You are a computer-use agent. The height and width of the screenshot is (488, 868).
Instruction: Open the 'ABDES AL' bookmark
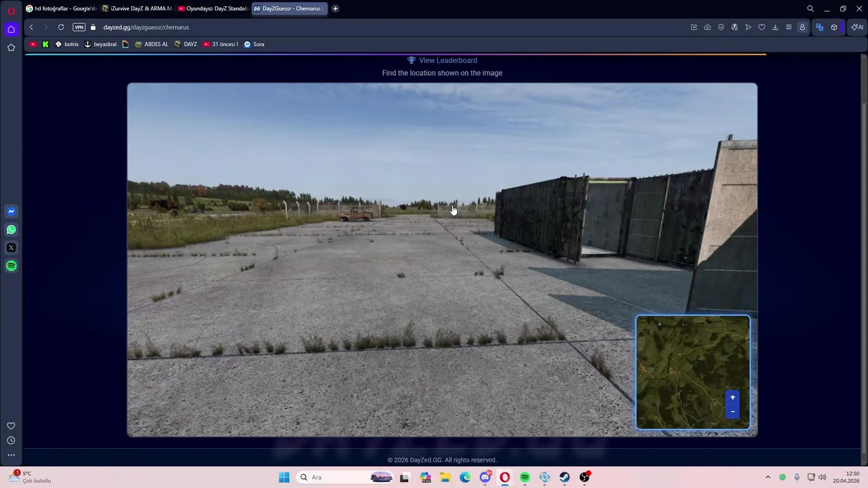(151, 44)
